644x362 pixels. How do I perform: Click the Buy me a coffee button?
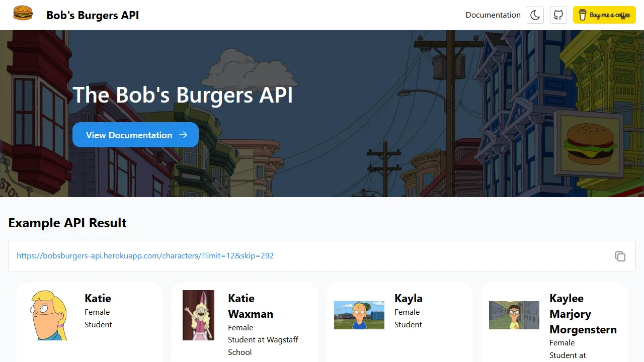604,15
